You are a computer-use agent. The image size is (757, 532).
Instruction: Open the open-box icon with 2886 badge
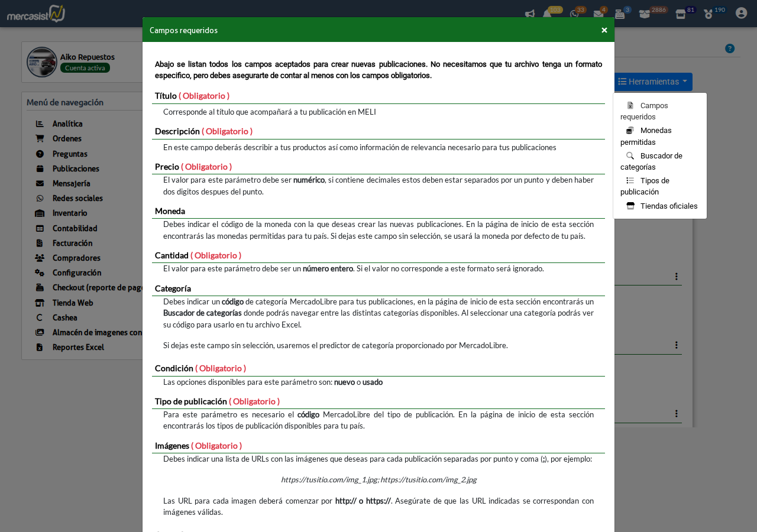tap(645, 14)
